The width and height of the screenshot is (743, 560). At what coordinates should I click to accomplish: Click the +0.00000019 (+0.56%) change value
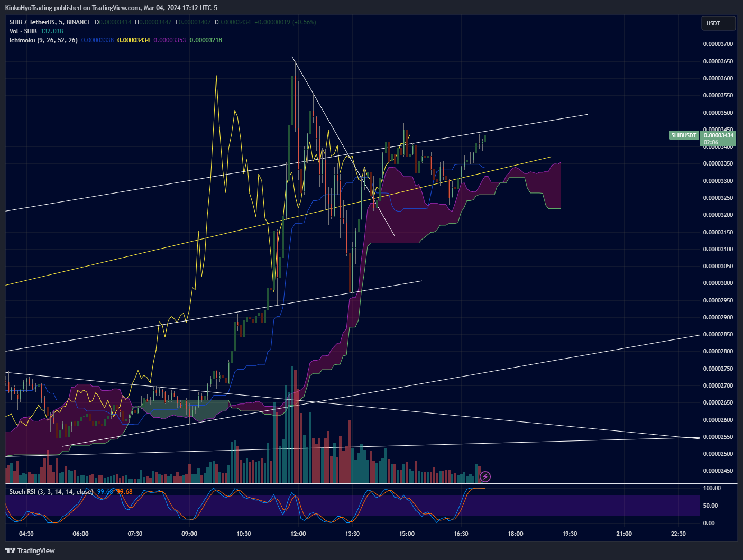coord(285,22)
